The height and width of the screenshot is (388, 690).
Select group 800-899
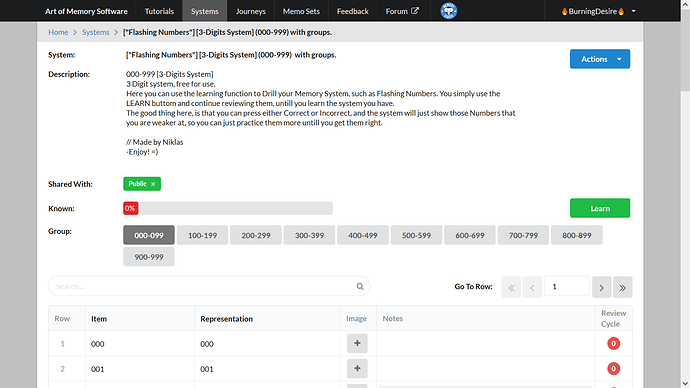tap(576, 235)
